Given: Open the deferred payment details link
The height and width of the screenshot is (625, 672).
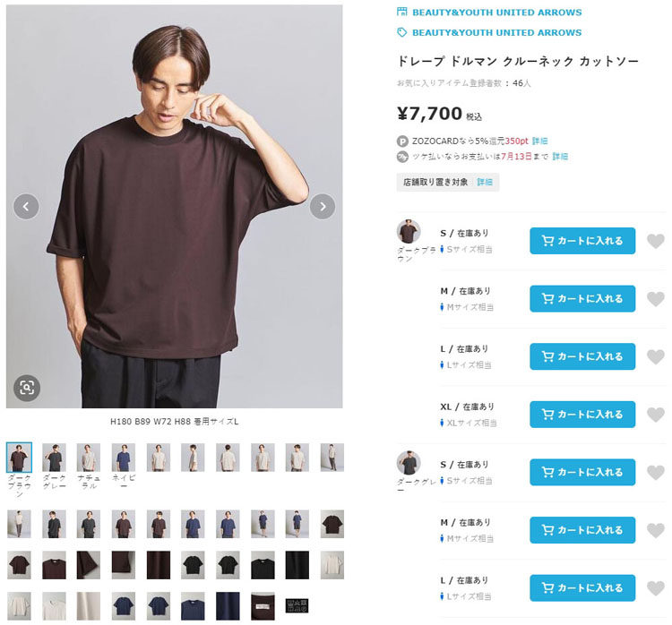Looking at the screenshot, I should click(560, 156).
